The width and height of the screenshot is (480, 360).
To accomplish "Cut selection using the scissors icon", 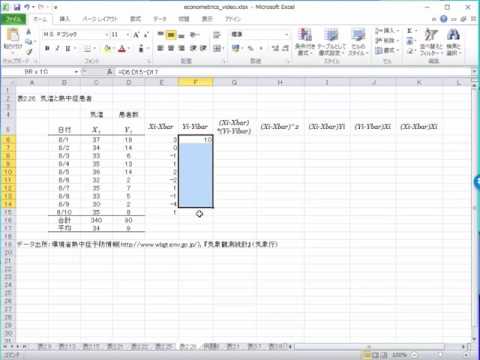I will (29, 32).
